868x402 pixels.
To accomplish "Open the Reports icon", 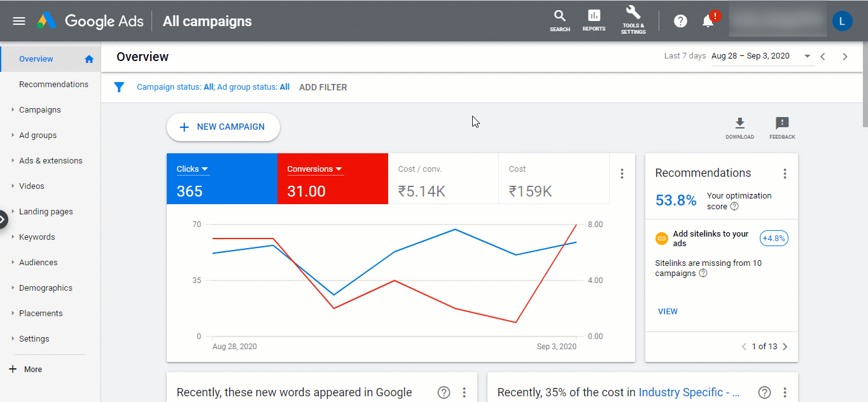I will [x=594, y=19].
